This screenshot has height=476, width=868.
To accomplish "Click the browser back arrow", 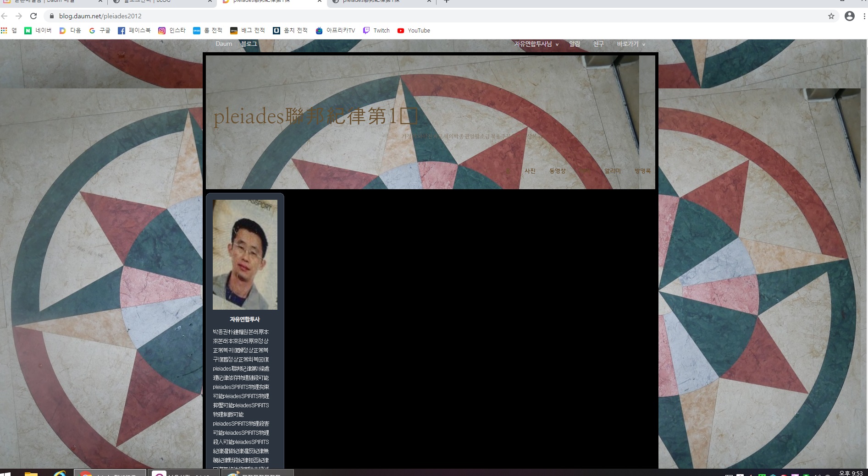I will 5,16.
